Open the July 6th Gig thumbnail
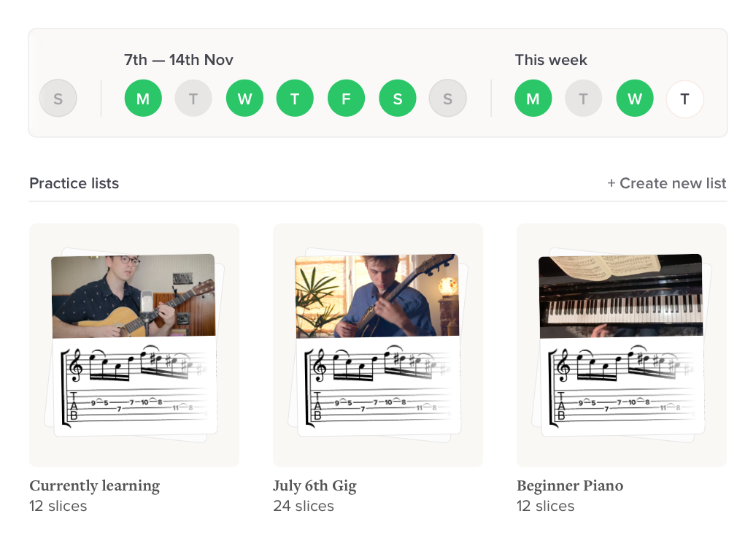The height and width of the screenshot is (546, 756). pyautogui.click(x=378, y=345)
